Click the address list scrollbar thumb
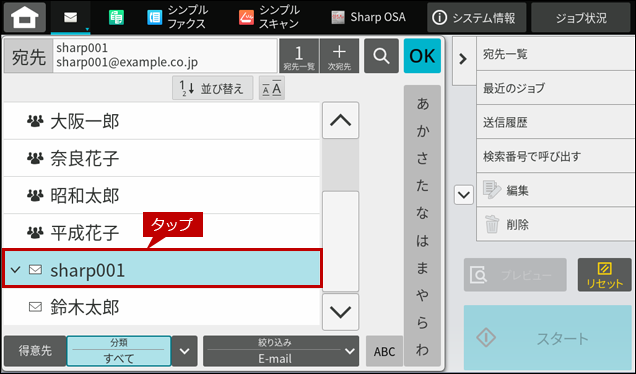Screen dimensions: 636x374 [x=340, y=241]
